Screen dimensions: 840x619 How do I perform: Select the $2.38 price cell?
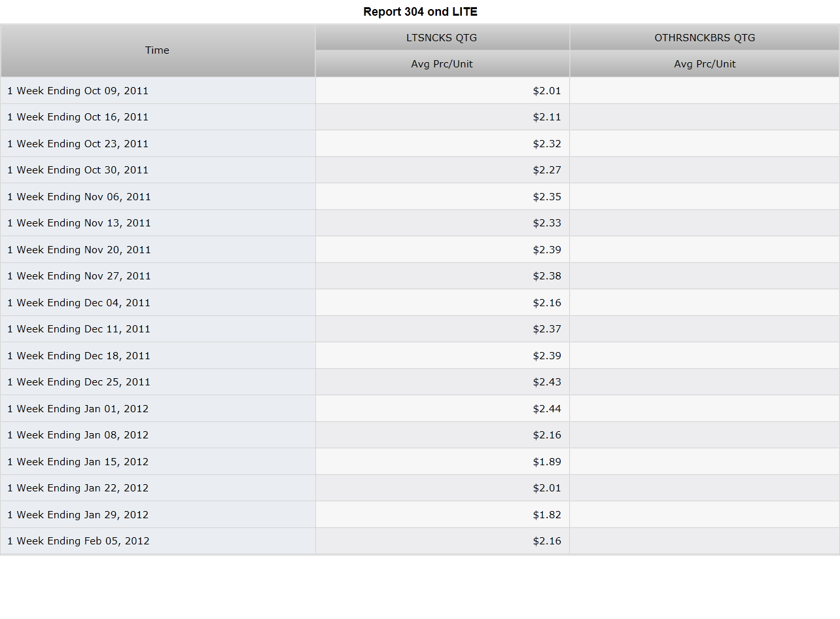tap(442, 276)
